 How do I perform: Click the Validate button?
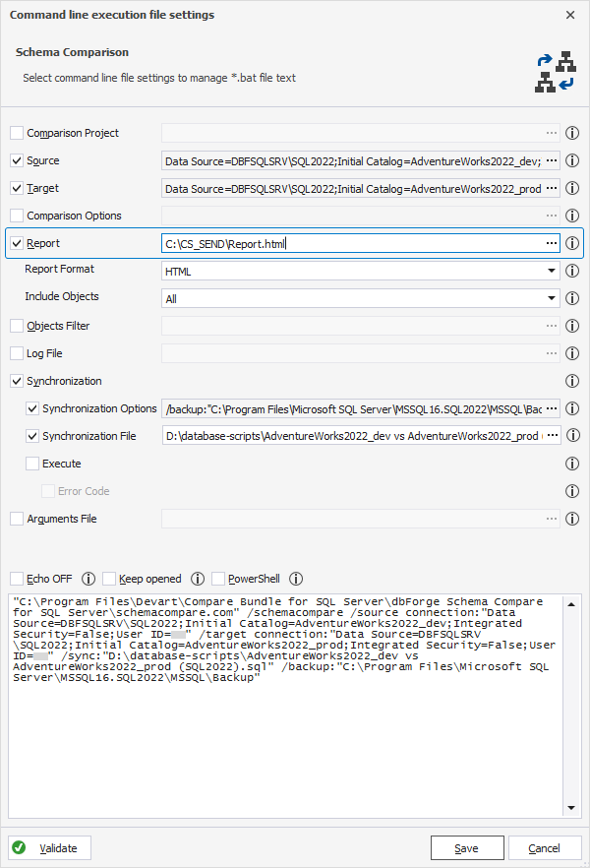click(x=49, y=848)
